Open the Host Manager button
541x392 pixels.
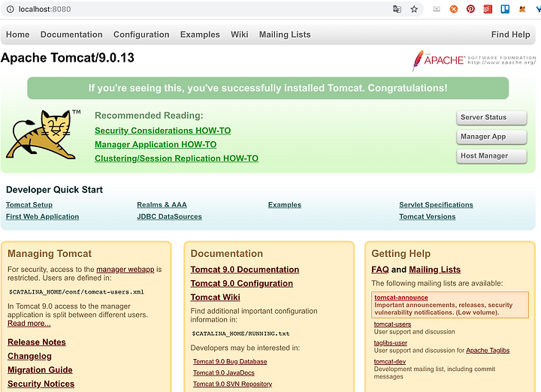tap(491, 156)
